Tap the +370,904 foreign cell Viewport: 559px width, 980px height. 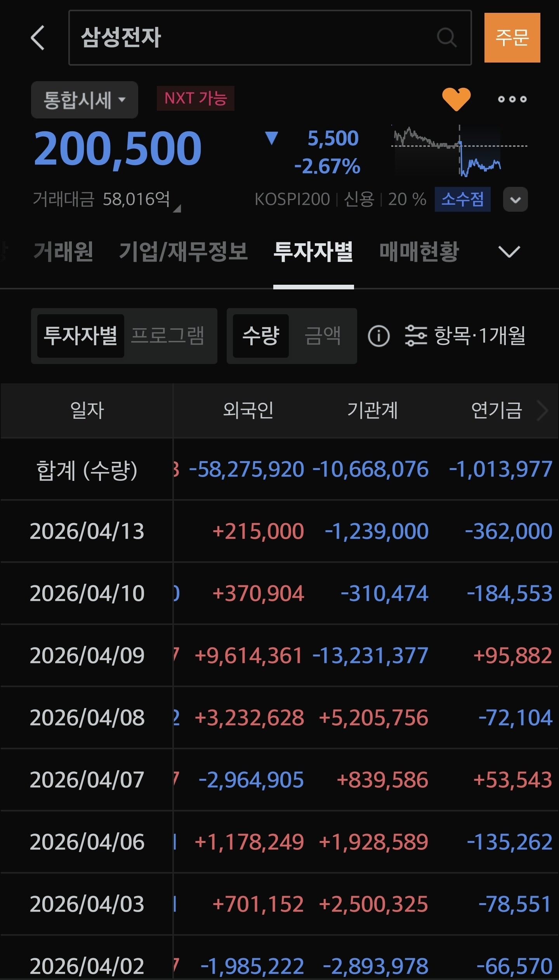[x=258, y=594]
